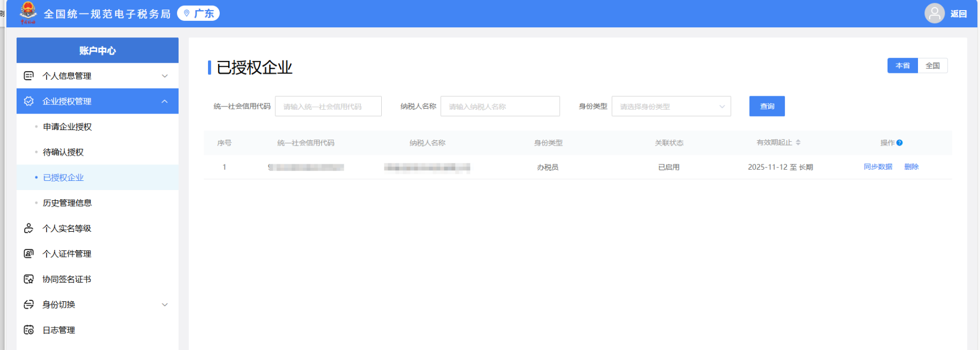The width and height of the screenshot is (980, 350).
Task: Go to 待确认授权 submenu item
Action: click(x=63, y=153)
